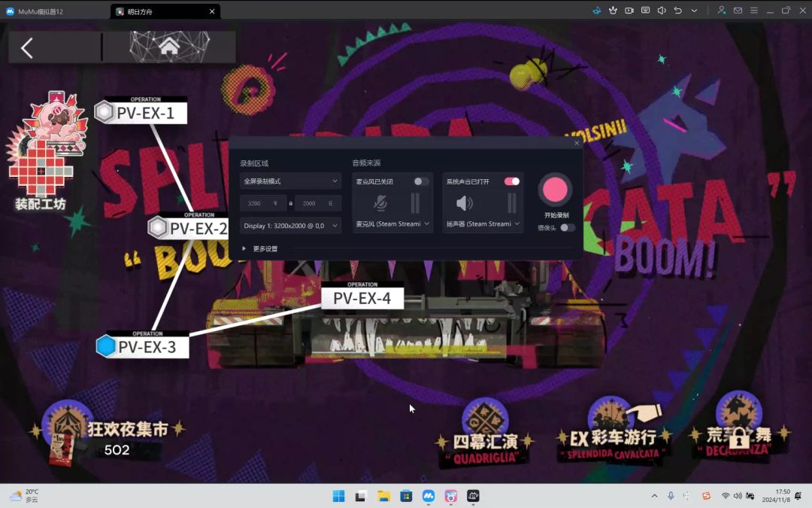
Task: Click the emulator volume icon
Action: tap(662, 11)
